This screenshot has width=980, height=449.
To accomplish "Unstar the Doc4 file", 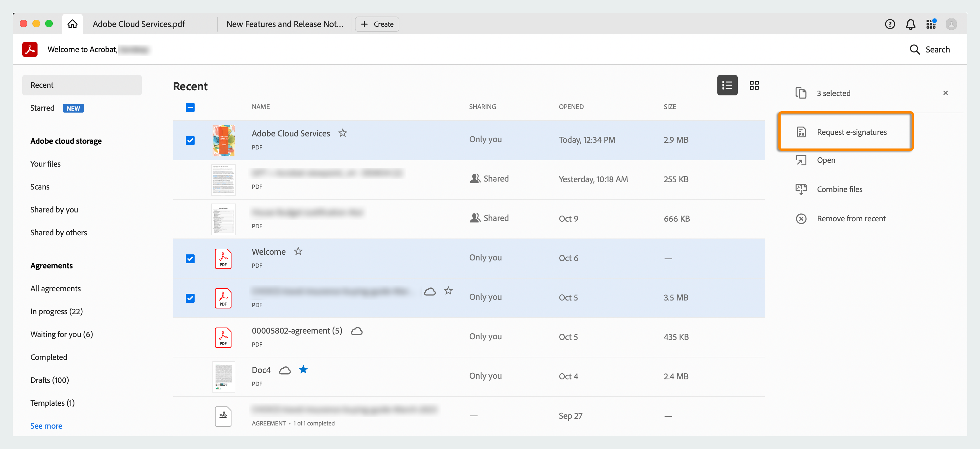I will (303, 370).
